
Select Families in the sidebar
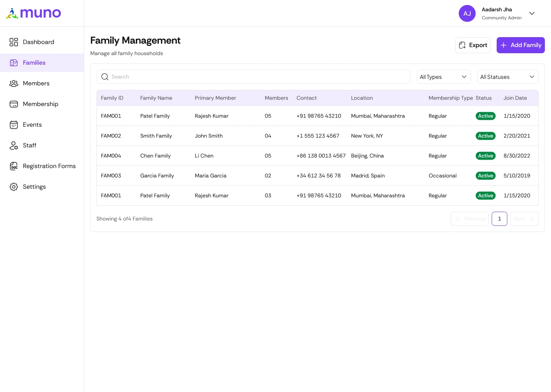(x=42, y=63)
